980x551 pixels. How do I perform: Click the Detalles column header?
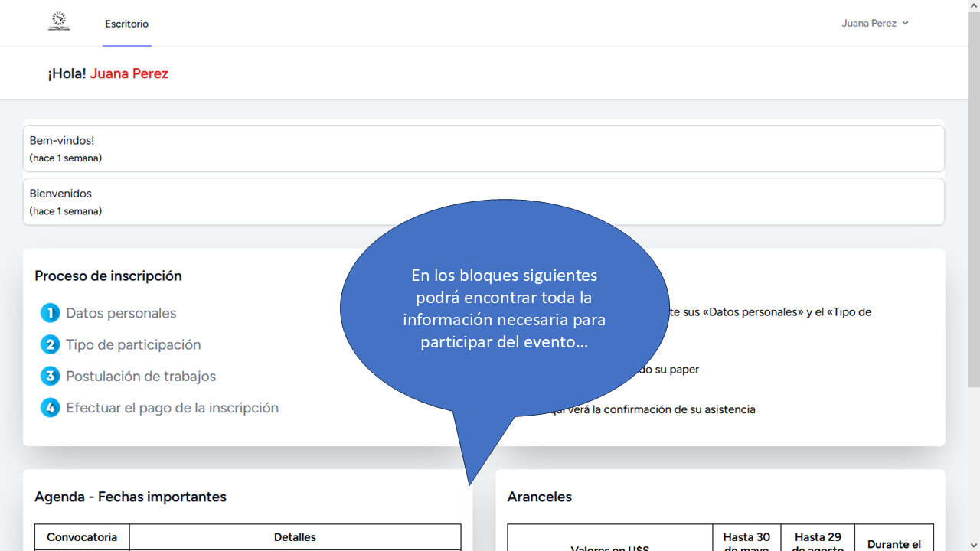295,537
